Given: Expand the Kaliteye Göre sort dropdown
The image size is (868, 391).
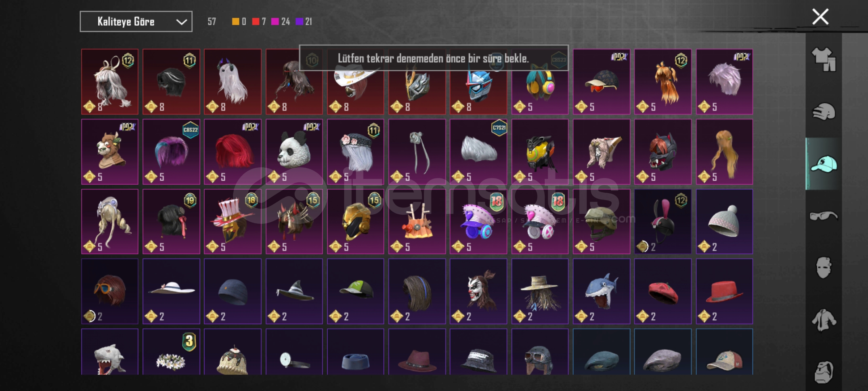Looking at the screenshot, I should tap(136, 22).
